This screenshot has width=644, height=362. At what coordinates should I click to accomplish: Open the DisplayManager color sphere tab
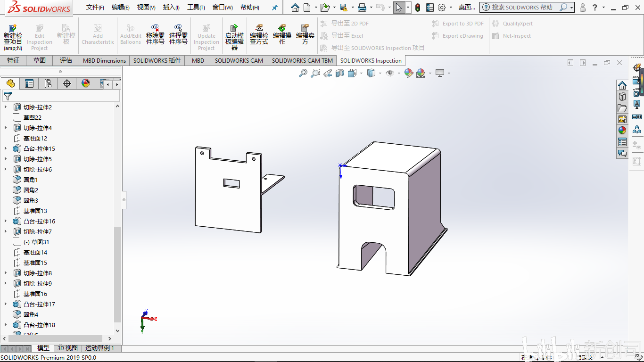point(86,83)
